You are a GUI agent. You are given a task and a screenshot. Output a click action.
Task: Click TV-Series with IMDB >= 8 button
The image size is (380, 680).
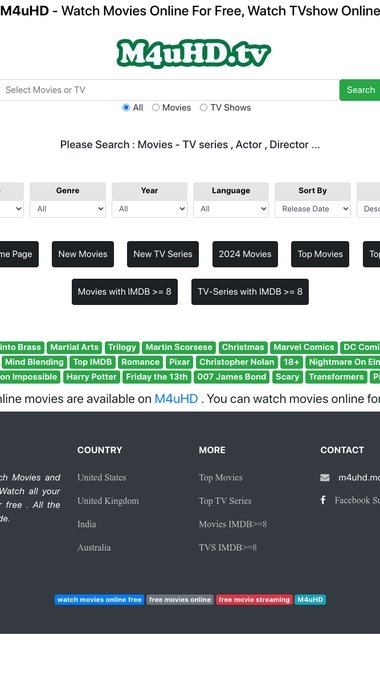[x=250, y=291]
